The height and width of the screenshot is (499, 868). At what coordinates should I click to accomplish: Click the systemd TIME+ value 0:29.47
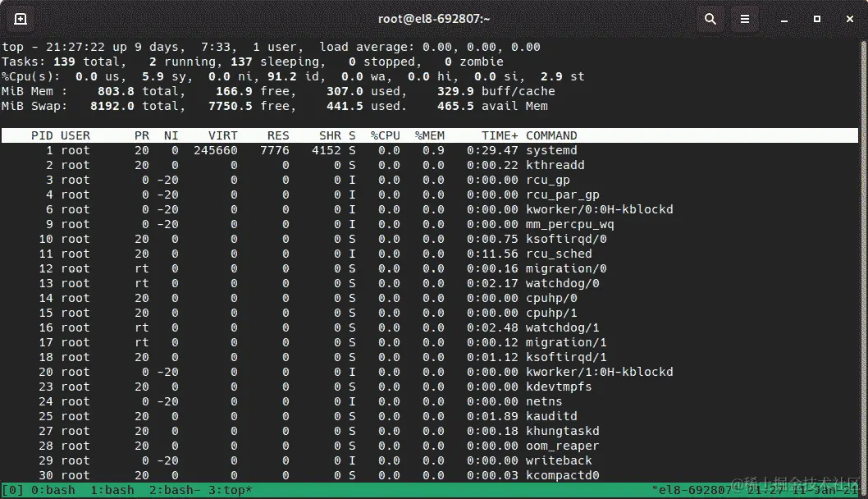493,150
